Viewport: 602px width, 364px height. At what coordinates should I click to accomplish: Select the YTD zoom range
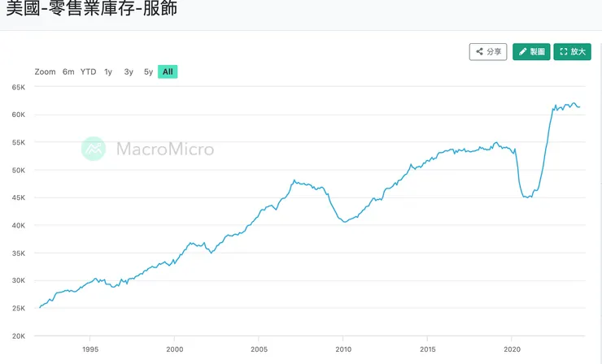88,71
